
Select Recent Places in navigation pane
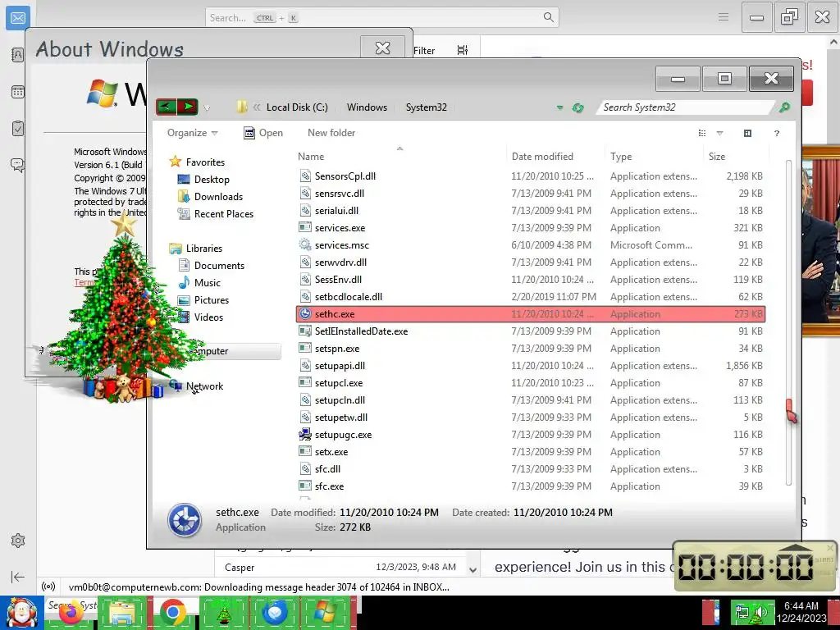pyautogui.click(x=216, y=214)
